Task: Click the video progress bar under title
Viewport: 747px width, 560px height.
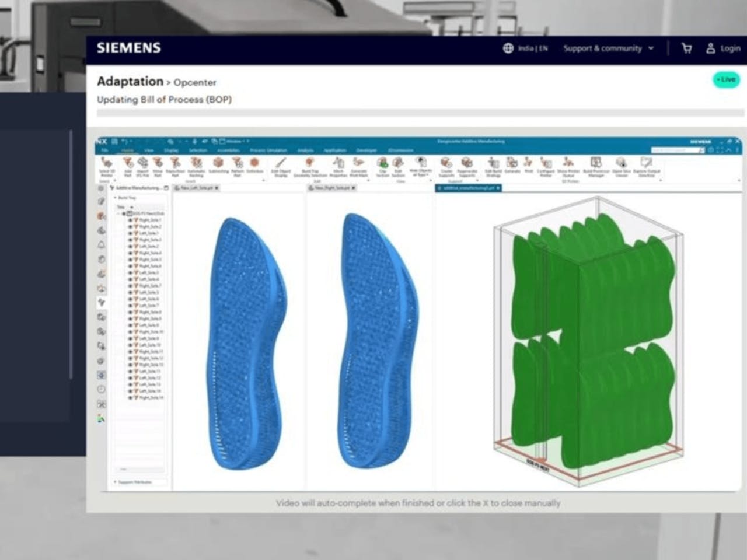Action: [420, 113]
